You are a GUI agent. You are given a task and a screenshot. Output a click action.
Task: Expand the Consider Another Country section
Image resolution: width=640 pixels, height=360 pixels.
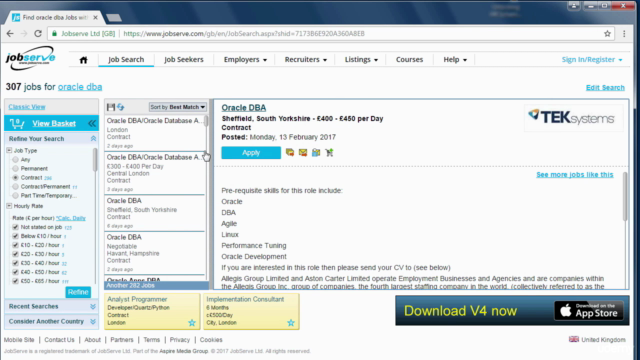[x=93, y=322]
